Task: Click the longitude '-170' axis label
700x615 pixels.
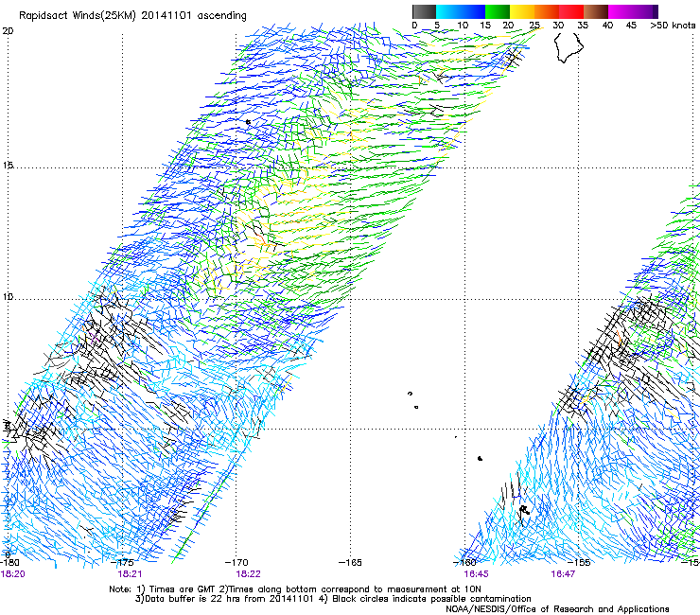Action: tap(236, 563)
